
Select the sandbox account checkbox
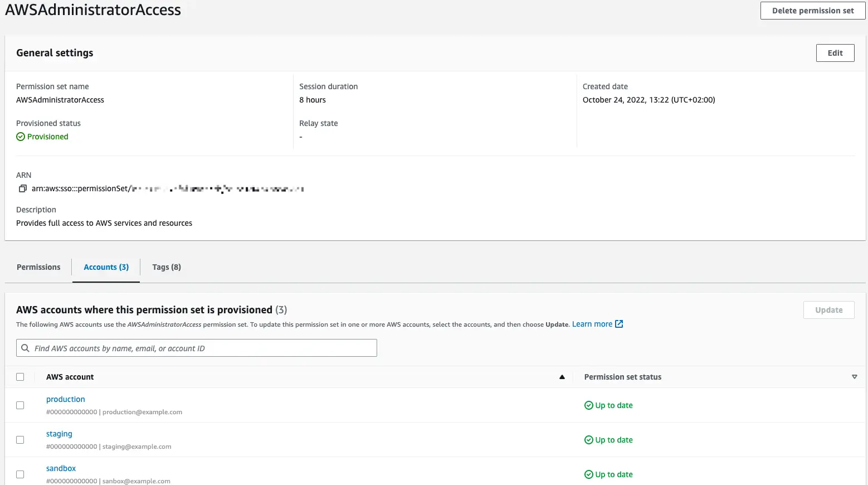(20, 474)
